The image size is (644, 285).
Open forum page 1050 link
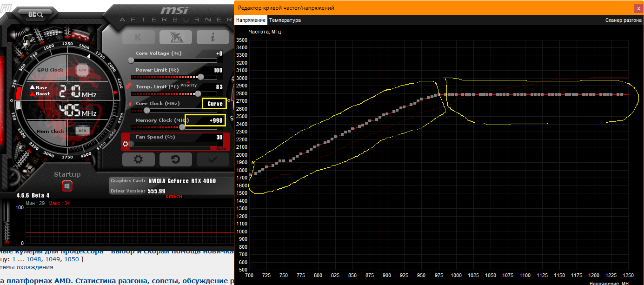click(72, 259)
